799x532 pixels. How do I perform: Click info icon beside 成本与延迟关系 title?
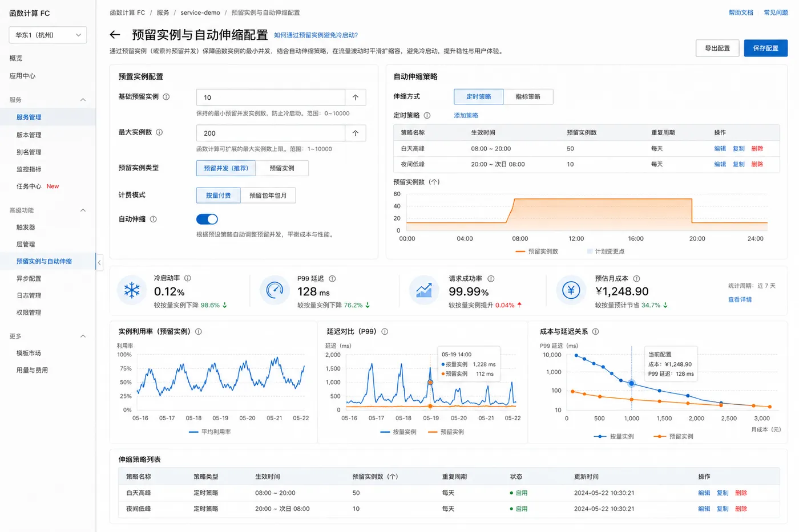tap(595, 331)
